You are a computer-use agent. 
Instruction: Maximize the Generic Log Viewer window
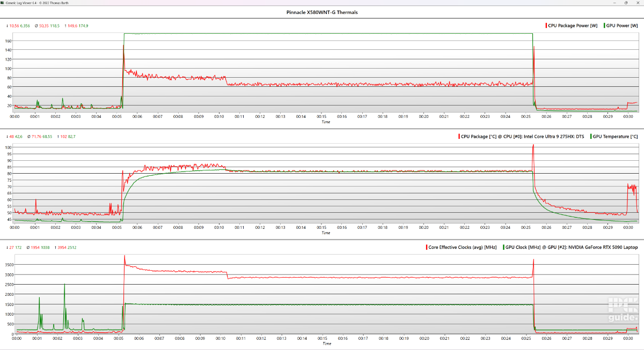[x=625, y=3]
